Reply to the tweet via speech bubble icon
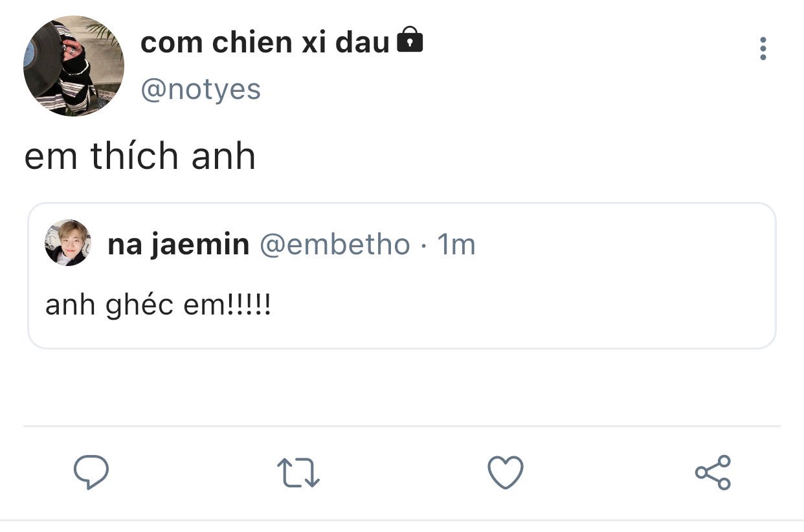 pos(91,472)
